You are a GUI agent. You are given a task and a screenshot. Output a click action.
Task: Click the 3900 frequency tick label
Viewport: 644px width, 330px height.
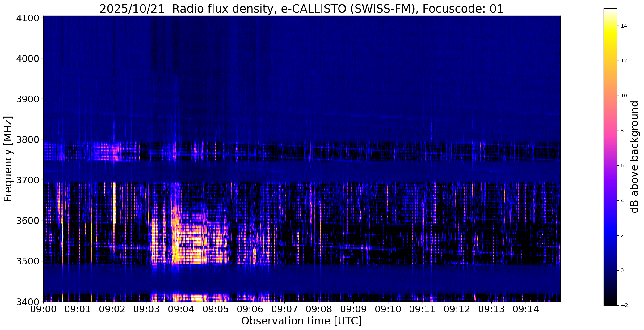click(x=27, y=99)
